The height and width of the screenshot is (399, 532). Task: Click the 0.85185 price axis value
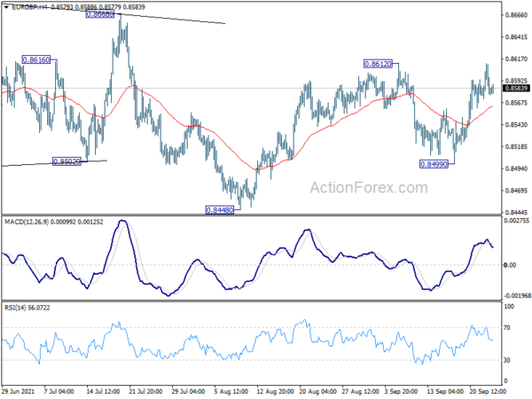[x=516, y=147]
